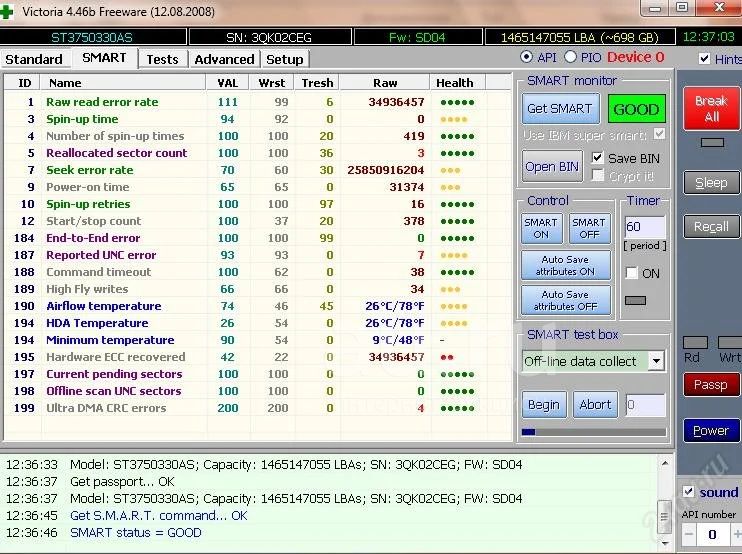Screen dimensions: 742x554
Task: Click the green GOOD status indicator
Action: 636,109
